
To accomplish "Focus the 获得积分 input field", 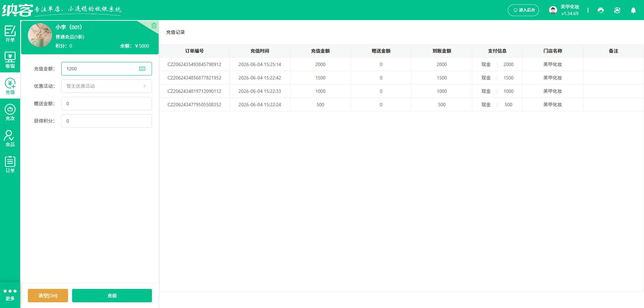I will 107,121.
